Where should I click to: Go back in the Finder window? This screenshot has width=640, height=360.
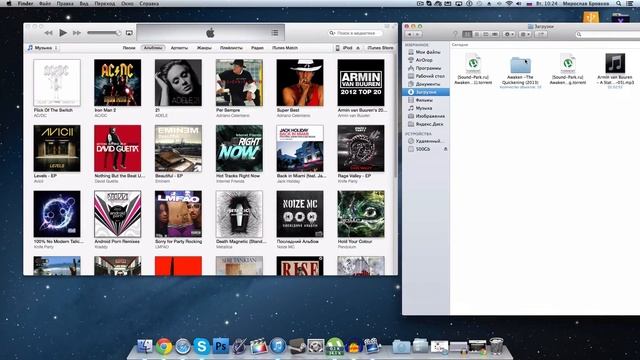click(409, 34)
